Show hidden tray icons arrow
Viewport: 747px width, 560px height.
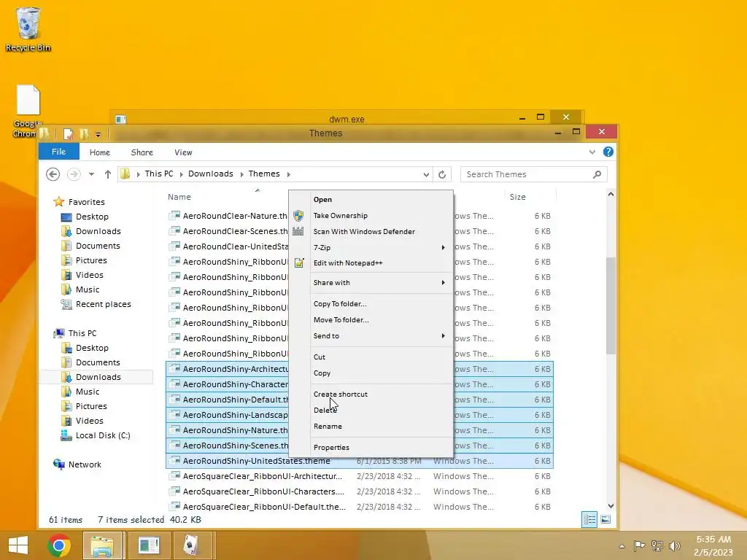(x=622, y=546)
